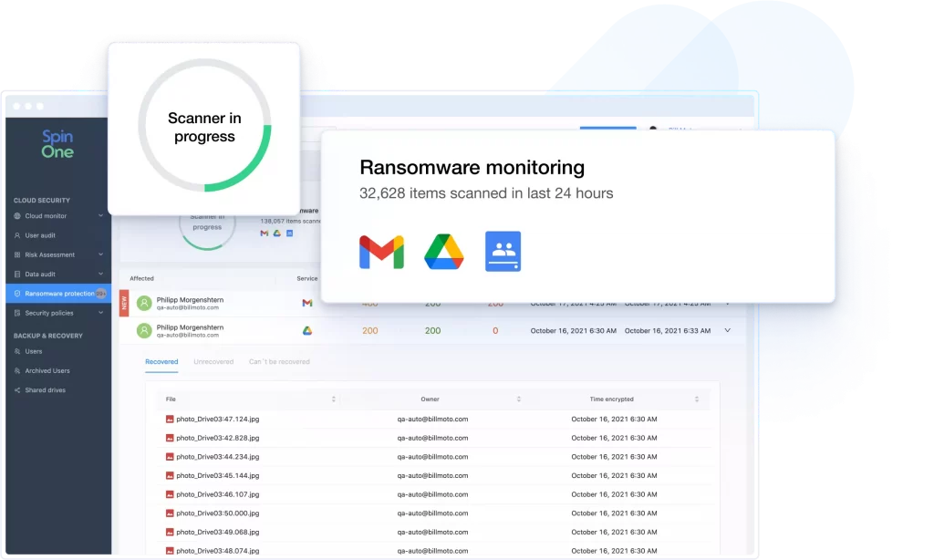934x560 pixels.
Task: Click the large Gmail icon
Action: pos(381,252)
